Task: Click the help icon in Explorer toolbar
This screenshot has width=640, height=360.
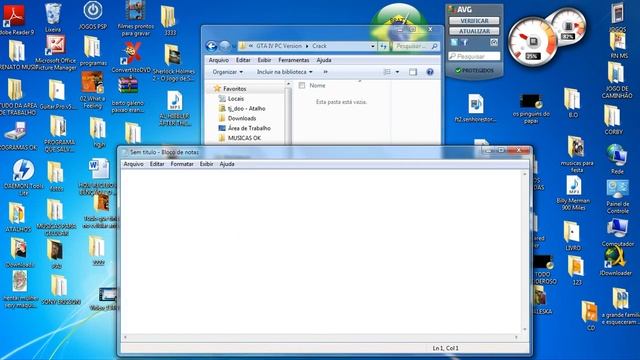Action: pos(430,72)
